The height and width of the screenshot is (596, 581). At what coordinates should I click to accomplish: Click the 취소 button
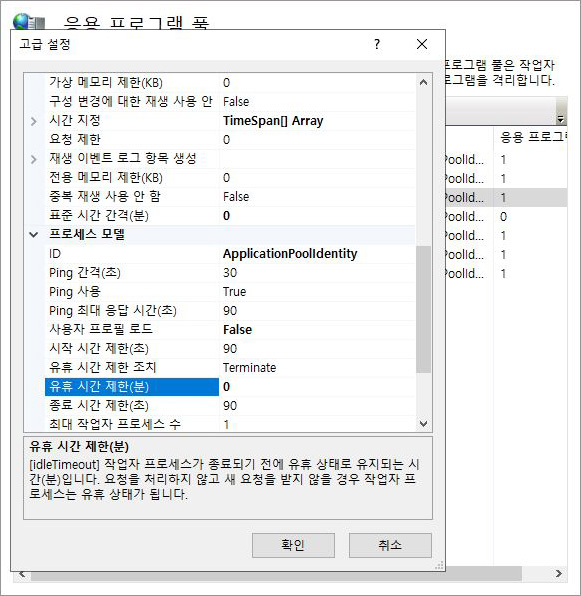click(x=390, y=545)
